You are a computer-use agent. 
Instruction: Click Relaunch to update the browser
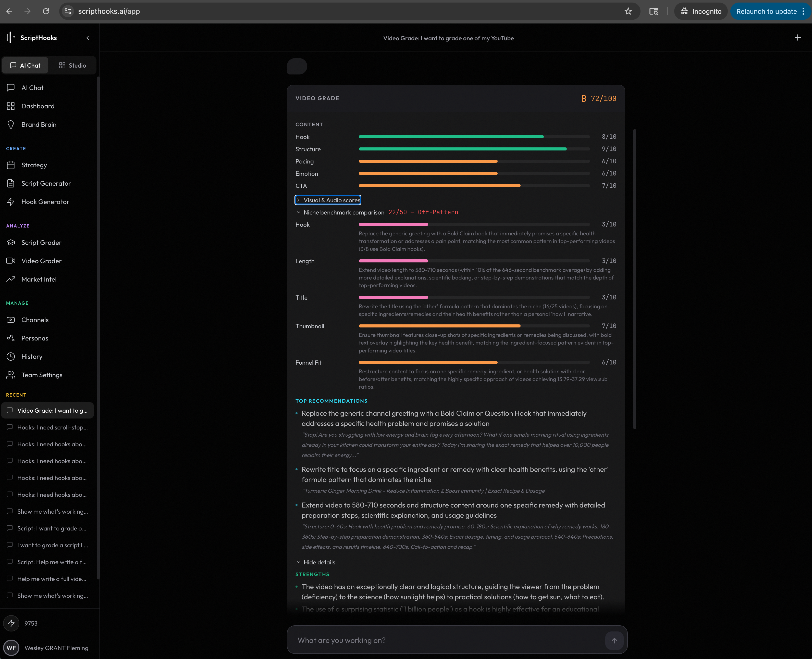coord(767,11)
